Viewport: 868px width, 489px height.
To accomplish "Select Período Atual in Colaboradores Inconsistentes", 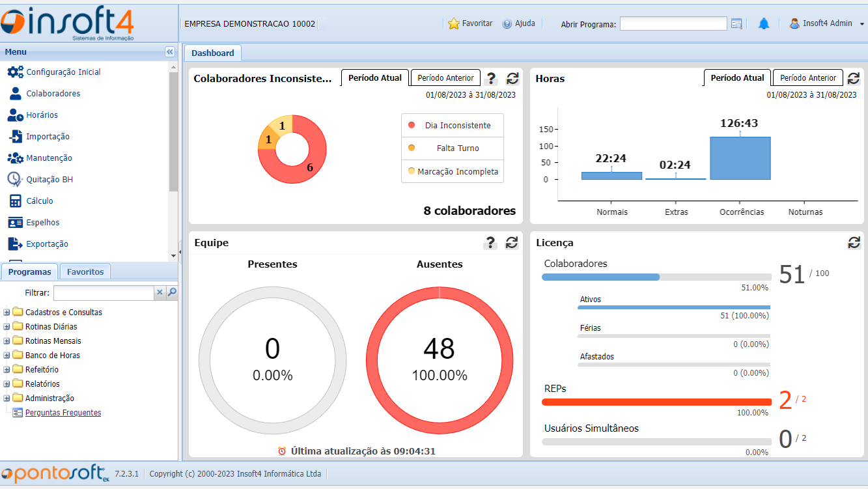I will coord(374,77).
